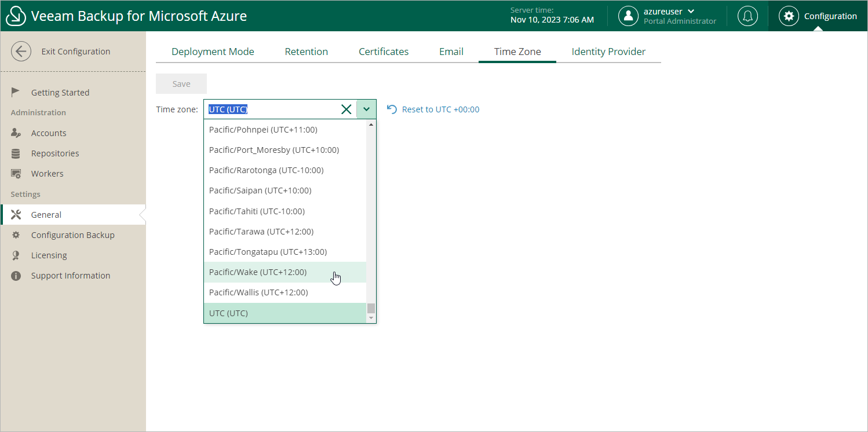Screen dimensions: 868x432
Task: Click the Save button
Action: tap(181, 84)
